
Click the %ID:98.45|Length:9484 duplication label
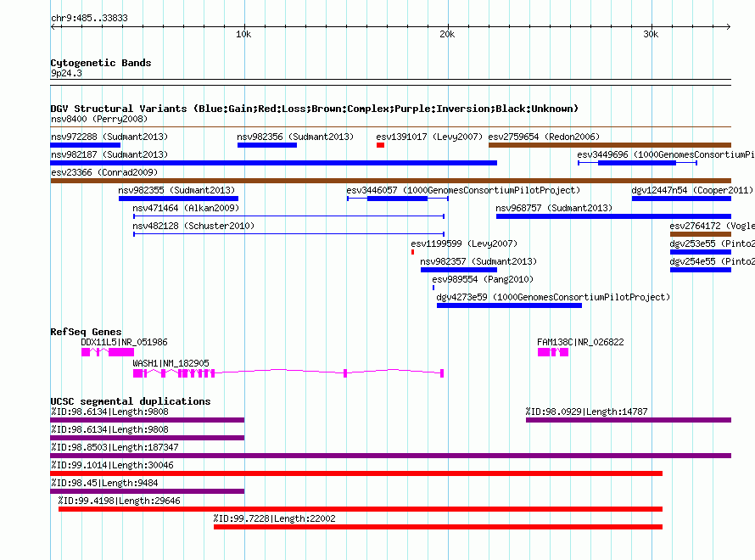point(104,483)
